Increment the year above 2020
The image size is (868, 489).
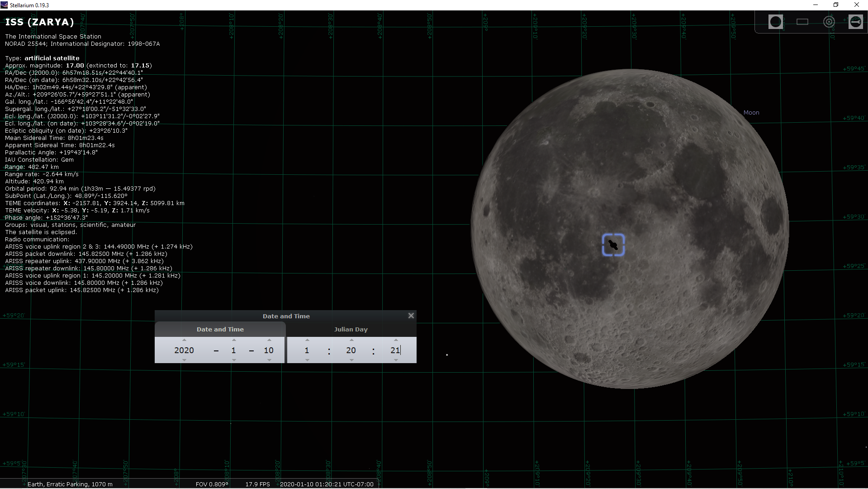(184, 340)
